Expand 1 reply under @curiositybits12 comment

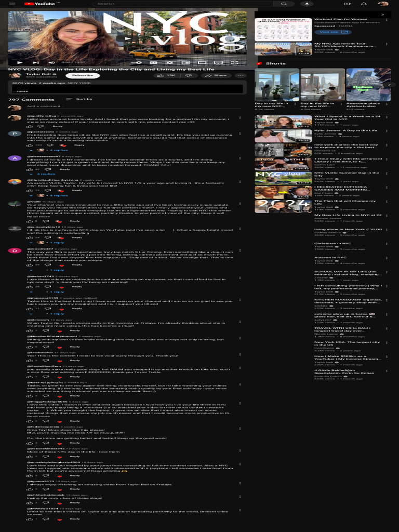[x=47, y=243]
